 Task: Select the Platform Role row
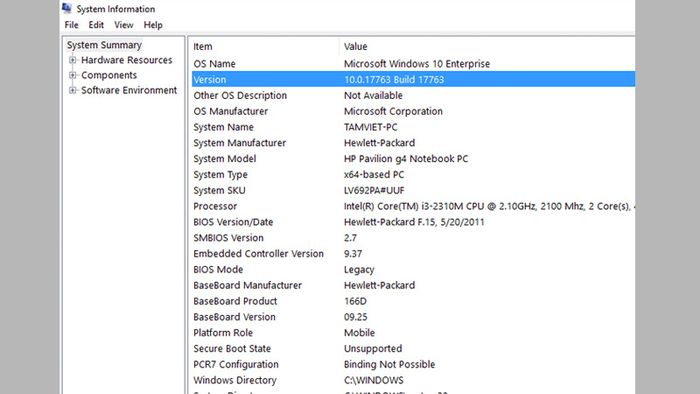[x=413, y=333]
